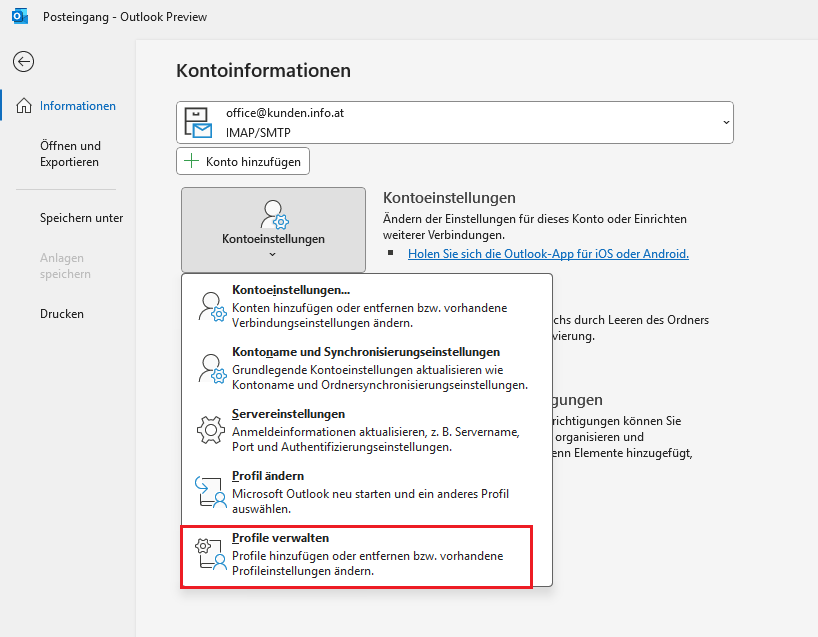The height and width of the screenshot is (637, 818).
Task: Choose Profile verwalten from the menu
Action: 356,557
